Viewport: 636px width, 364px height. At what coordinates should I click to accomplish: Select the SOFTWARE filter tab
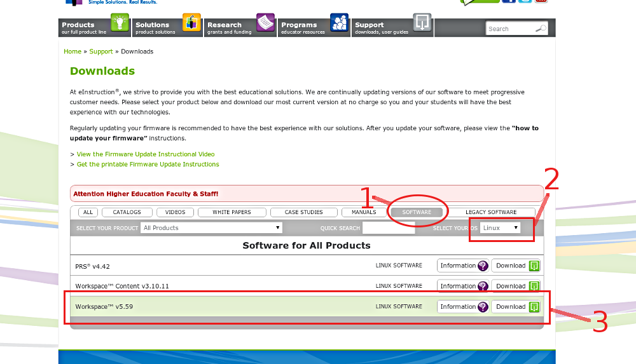417,212
